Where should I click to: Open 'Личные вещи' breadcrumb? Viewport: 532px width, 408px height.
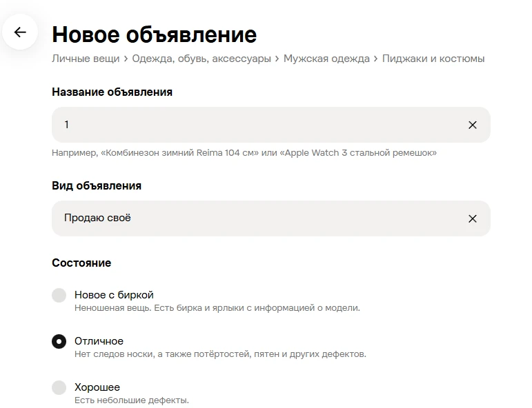pos(86,59)
